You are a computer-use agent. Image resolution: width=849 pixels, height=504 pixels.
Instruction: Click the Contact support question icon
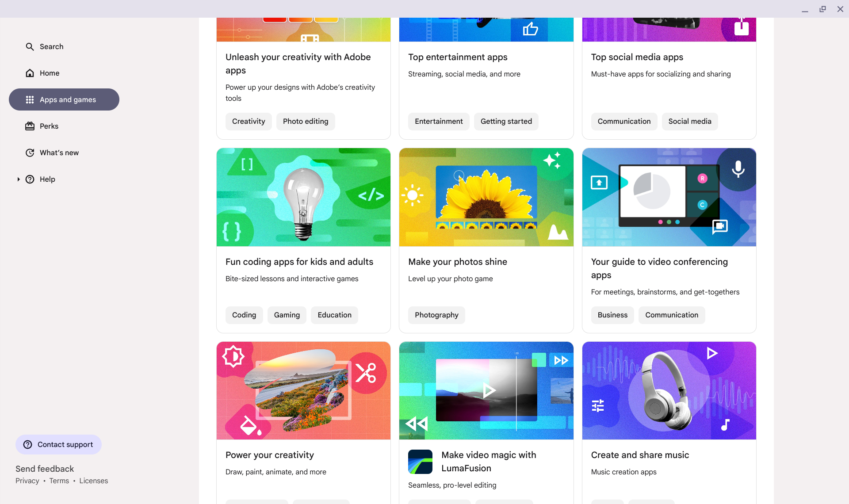coord(27,444)
